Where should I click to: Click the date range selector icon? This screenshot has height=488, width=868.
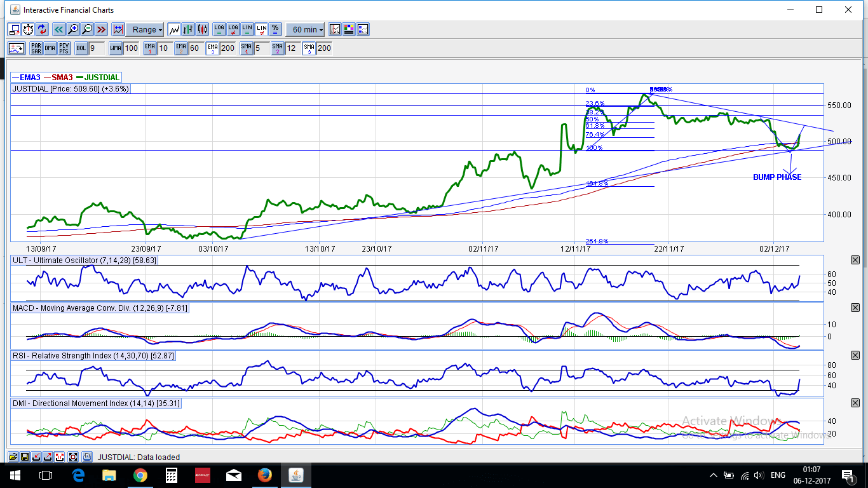coord(118,30)
